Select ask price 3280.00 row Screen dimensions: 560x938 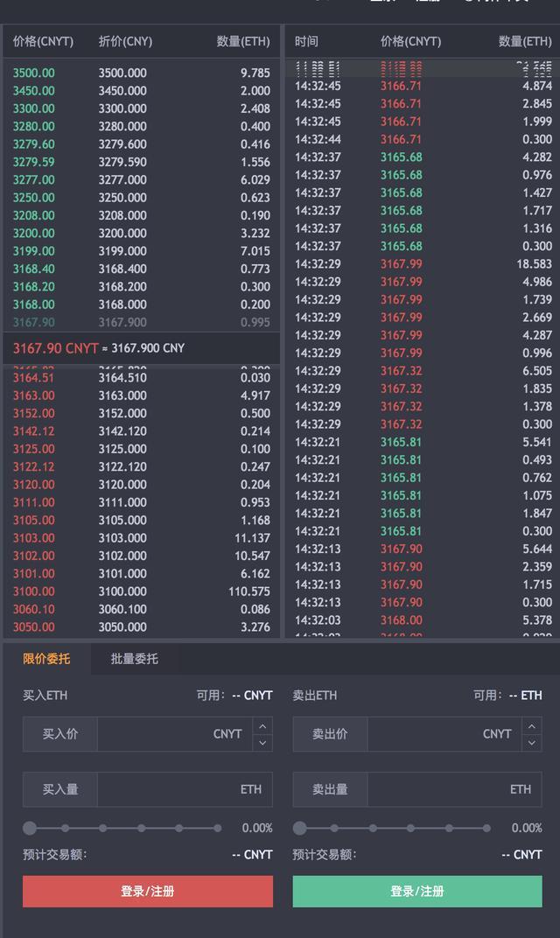141,126
